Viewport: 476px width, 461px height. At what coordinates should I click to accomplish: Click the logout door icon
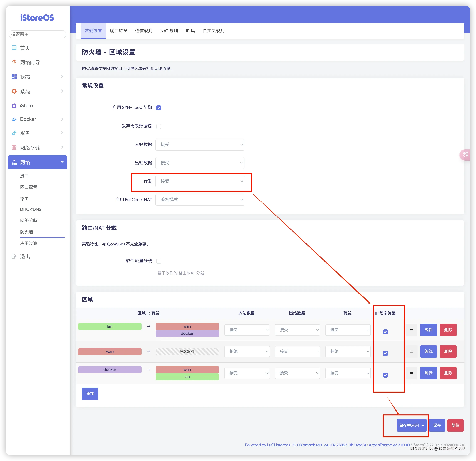14,256
